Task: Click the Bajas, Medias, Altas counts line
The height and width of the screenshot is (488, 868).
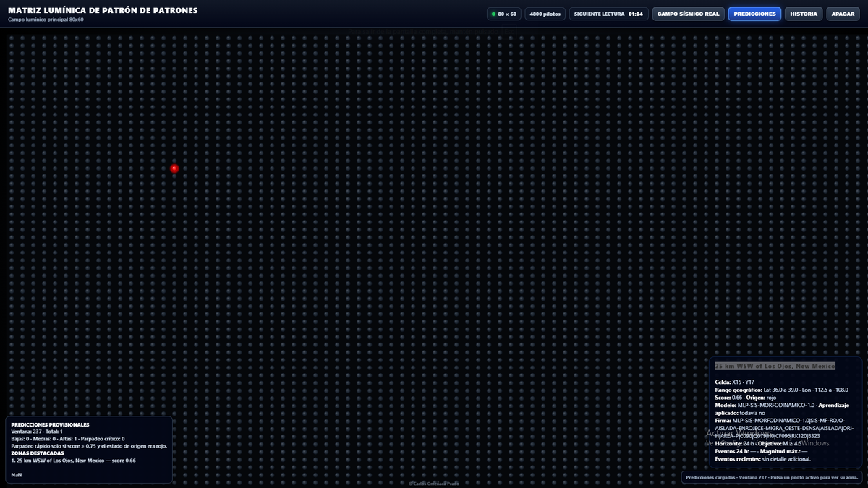Action: coord(68,439)
